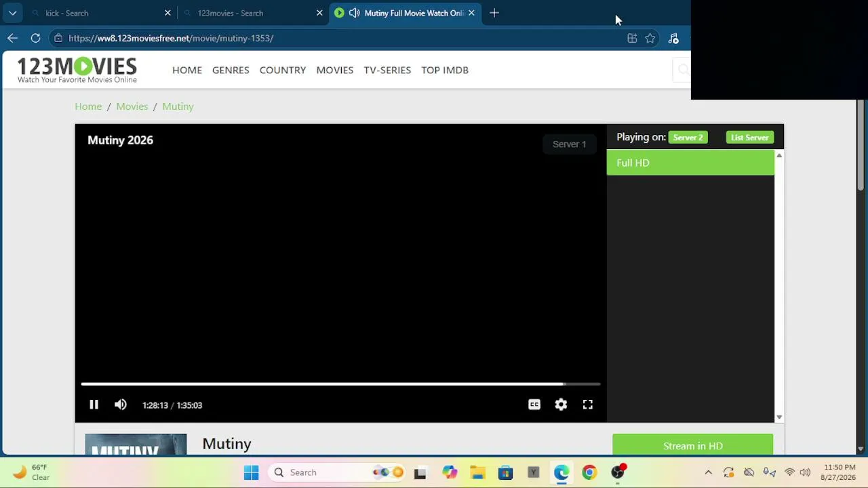868x488 pixels.
Task: Choose Server 2 playing source
Action: [x=688, y=138]
